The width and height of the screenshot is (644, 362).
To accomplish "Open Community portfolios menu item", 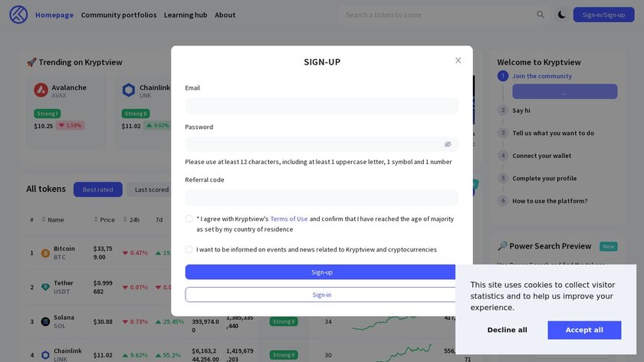I will [x=119, y=15].
